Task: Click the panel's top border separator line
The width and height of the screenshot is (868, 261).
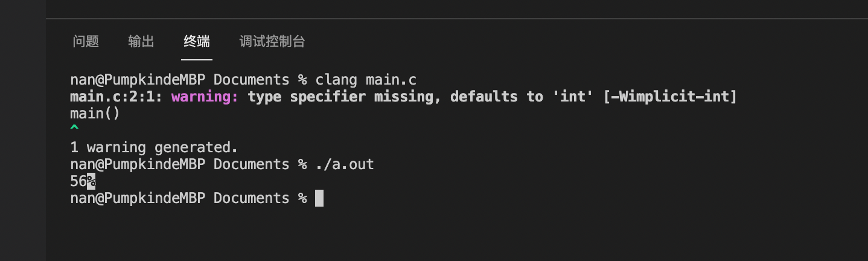Action: [x=457, y=19]
